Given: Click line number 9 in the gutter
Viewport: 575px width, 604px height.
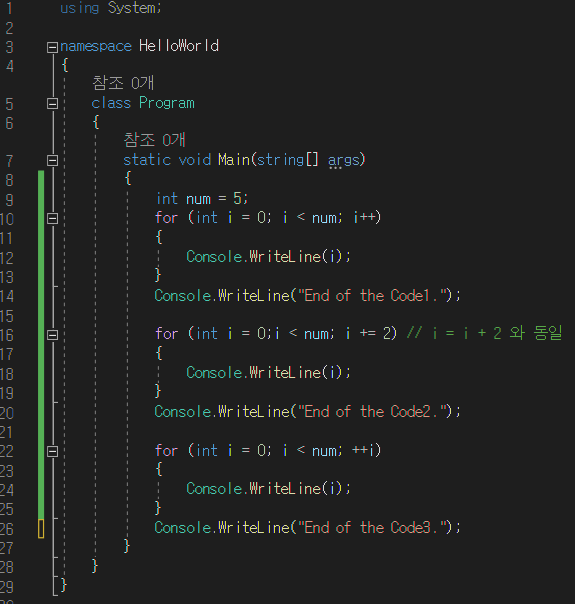Looking at the screenshot, I should coord(9,200).
